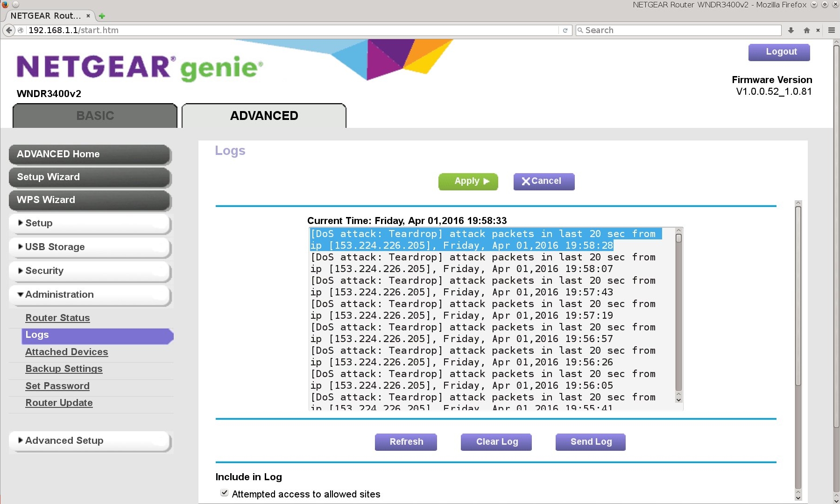Select the Logs sidebar item
This screenshot has width=840, height=504.
pos(97,335)
